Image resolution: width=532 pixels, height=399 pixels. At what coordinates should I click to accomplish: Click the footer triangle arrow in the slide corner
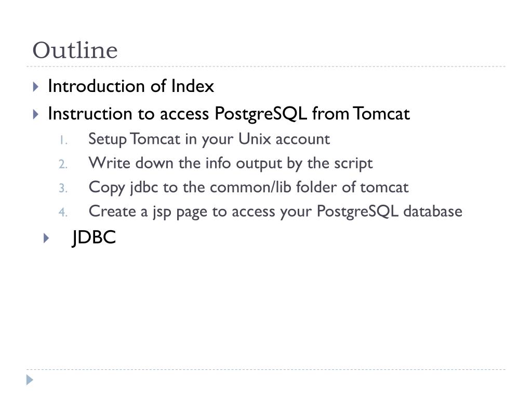(30, 380)
